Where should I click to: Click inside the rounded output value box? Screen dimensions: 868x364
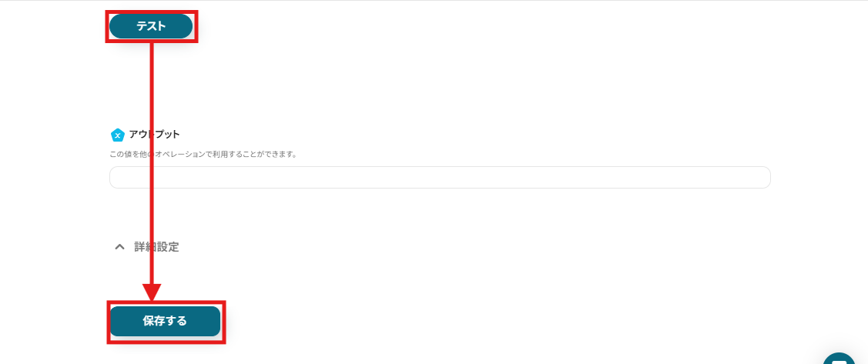[440, 178]
